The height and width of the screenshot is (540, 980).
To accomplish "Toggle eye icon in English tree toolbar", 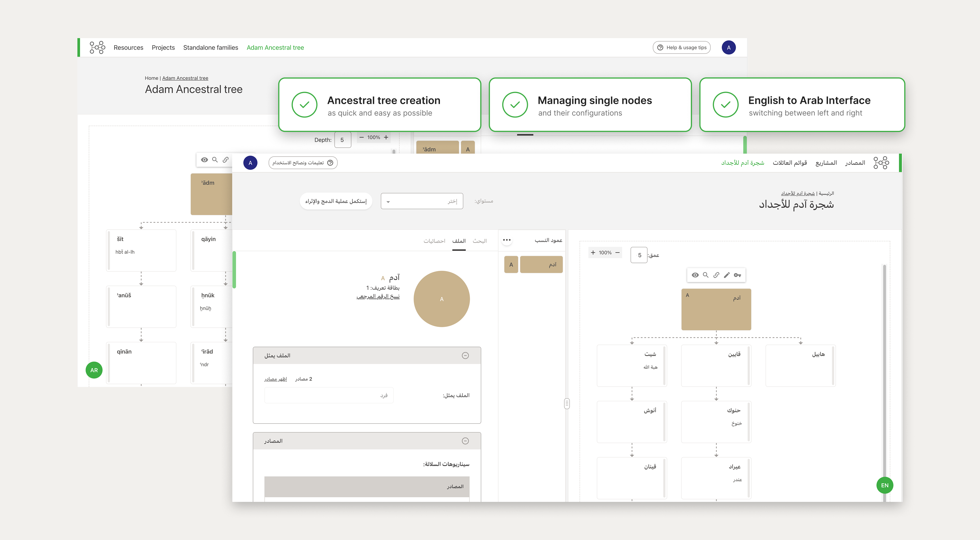I will click(x=204, y=160).
